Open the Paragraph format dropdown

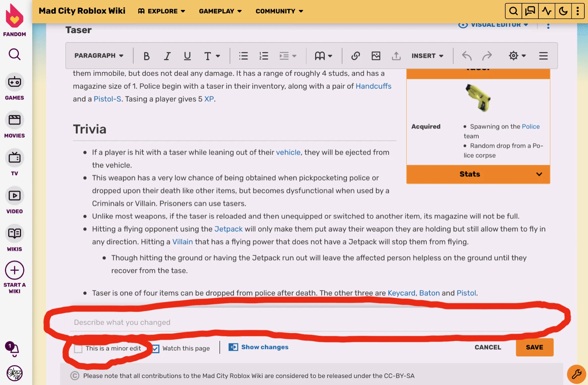click(x=99, y=56)
